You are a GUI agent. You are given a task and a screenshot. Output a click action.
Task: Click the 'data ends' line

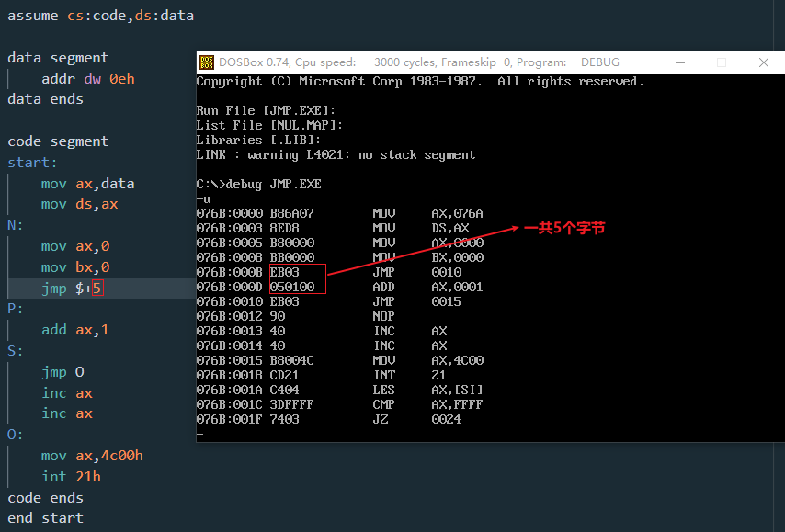pos(46,99)
